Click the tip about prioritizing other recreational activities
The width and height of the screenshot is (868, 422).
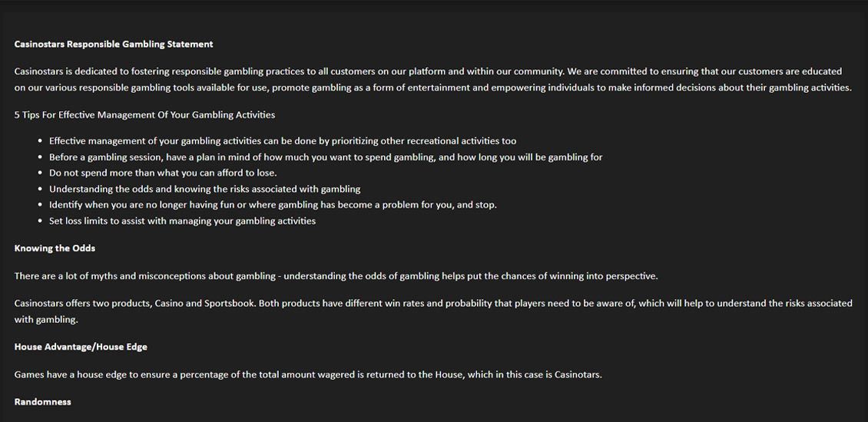click(x=283, y=141)
